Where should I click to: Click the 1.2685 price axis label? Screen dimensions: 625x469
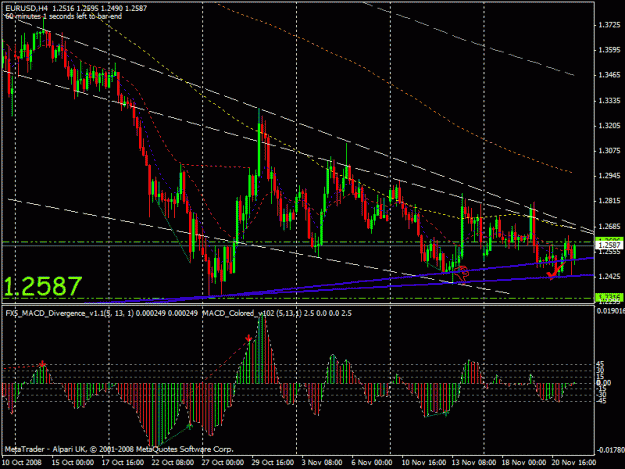pyautogui.click(x=609, y=226)
